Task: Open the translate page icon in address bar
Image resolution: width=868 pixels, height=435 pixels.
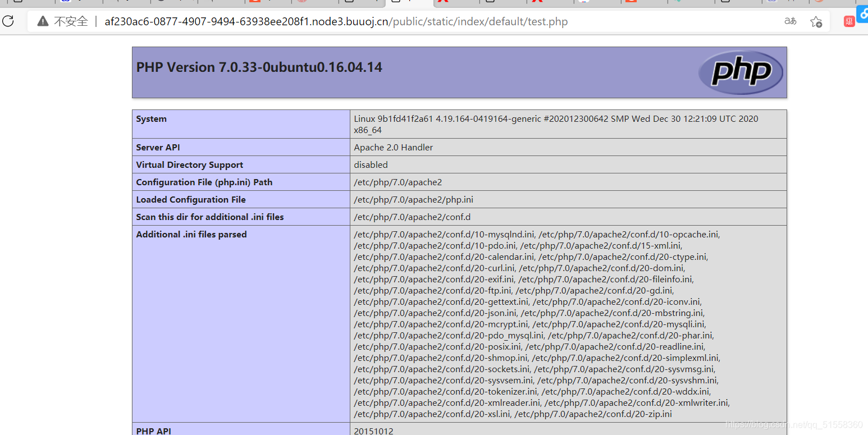Action: pos(790,21)
